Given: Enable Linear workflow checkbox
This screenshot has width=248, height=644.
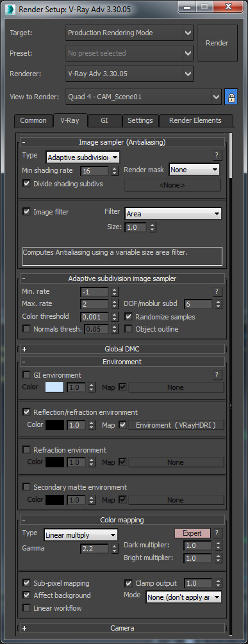Looking at the screenshot, I should pyautogui.click(x=27, y=608).
